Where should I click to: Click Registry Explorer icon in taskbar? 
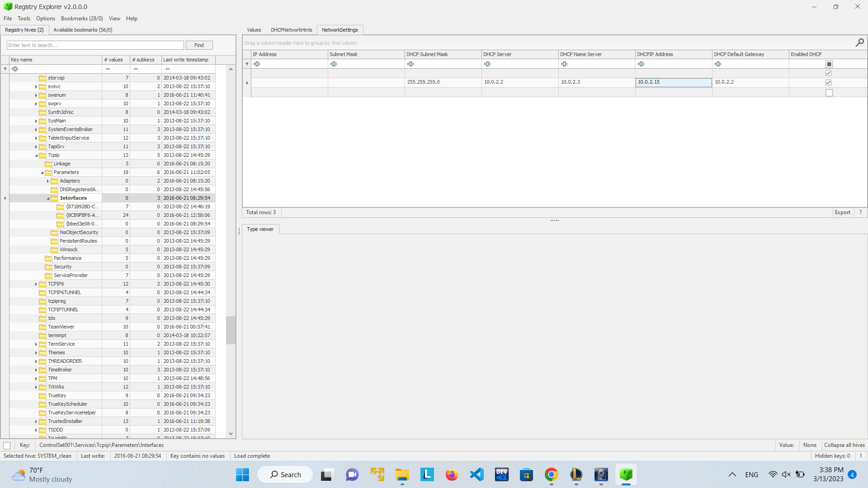pyautogui.click(x=626, y=474)
